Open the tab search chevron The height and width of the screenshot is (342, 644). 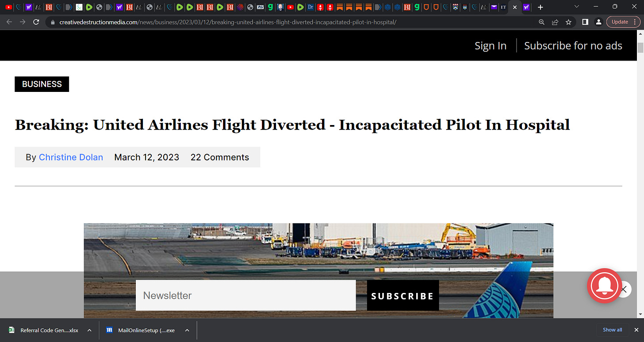point(576,7)
